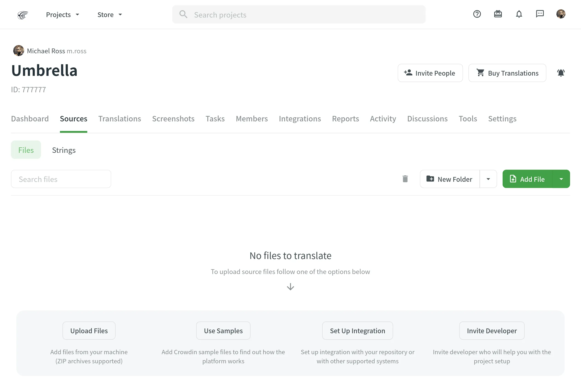Viewport: 581px width, 392px height.
Task: Click the New Folder folder icon
Action: 430,179
